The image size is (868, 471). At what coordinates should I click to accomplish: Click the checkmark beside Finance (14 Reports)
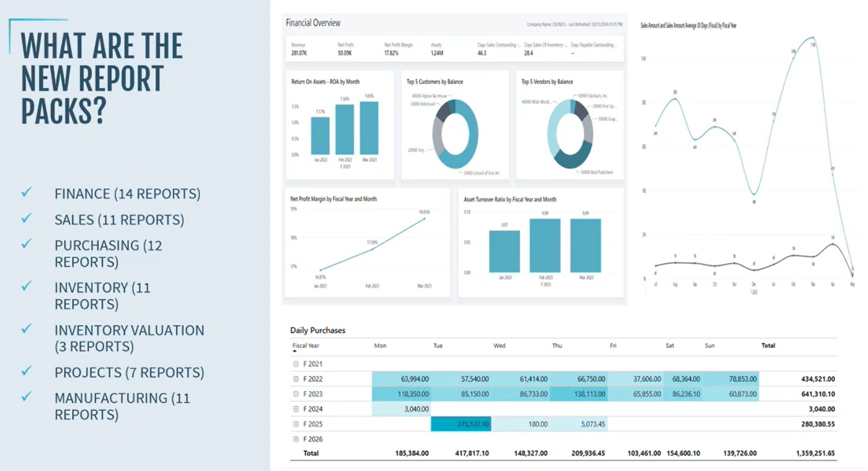point(26,193)
